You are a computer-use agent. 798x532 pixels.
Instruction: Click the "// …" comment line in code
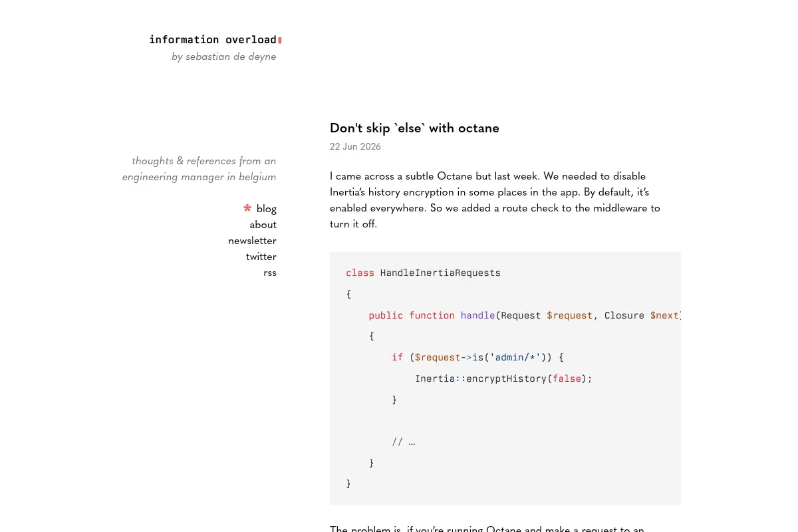point(404,442)
